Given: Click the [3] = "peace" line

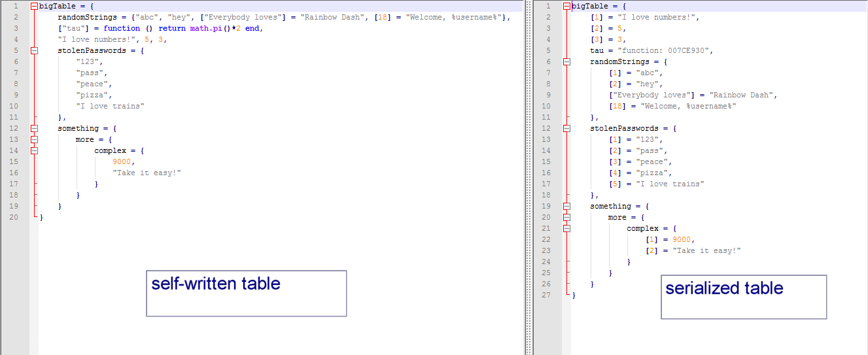Looking at the screenshot, I should click(x=640, y=161).
